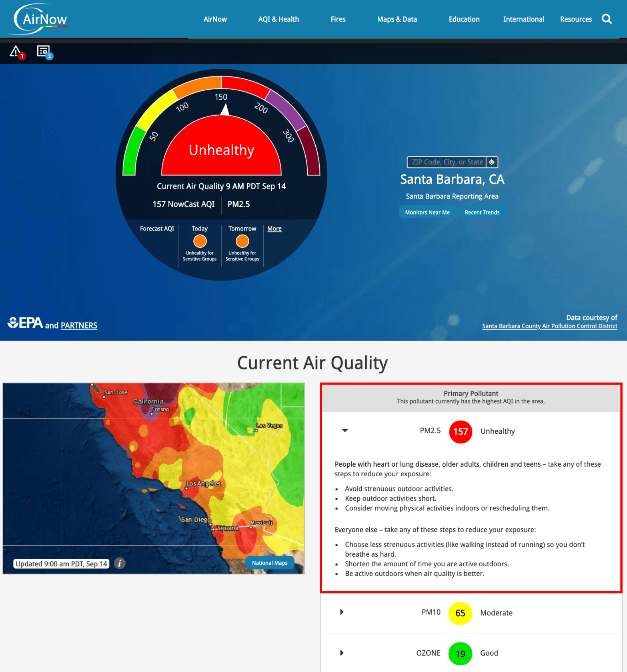Viewport: 627px width, 672px height.
Task: Open the alerts warning triangle icon
Action: coord(16,52)
